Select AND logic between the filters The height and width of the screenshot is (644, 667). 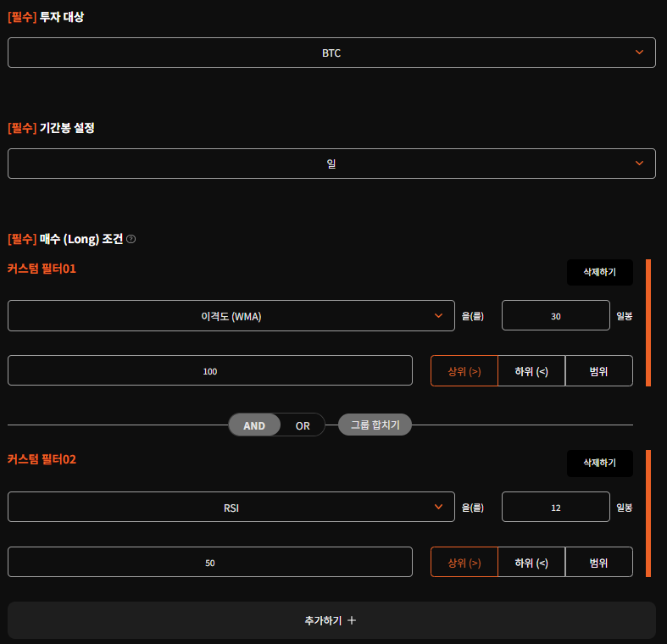click(x=254, y=425)
